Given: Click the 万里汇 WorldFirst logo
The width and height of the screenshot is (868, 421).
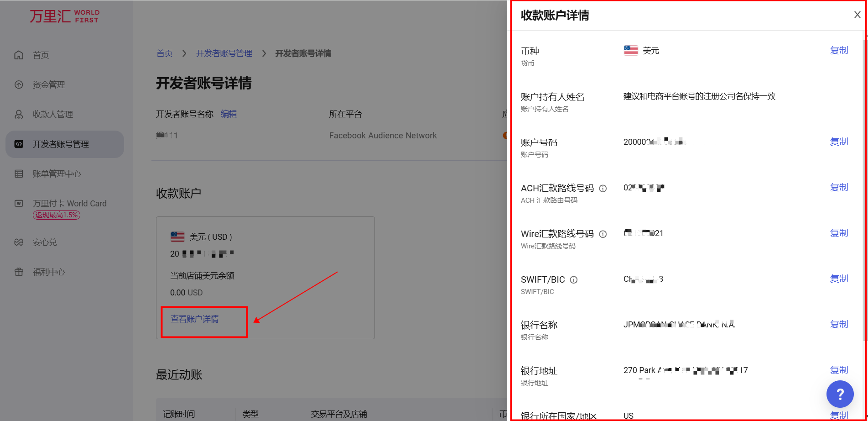Looking at the screenshot, I should pyautogui.click(x=64, y=16).
